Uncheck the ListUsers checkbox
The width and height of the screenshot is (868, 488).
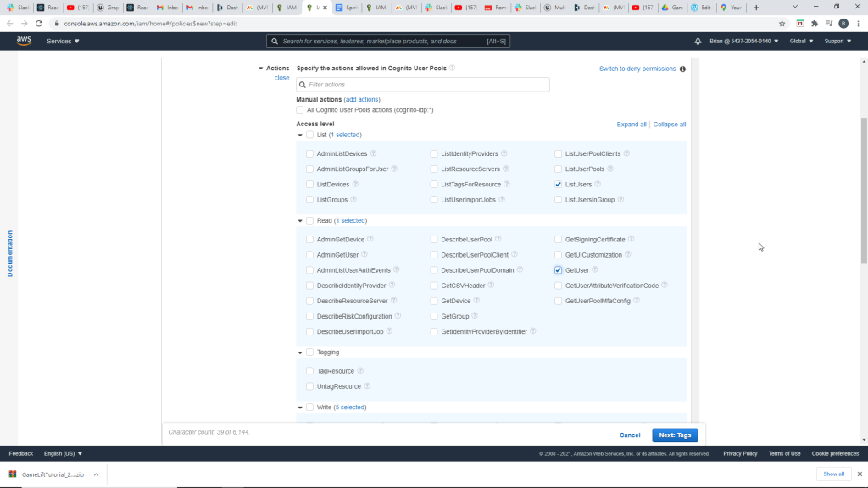pyautogui.click(x=558, y=184)
